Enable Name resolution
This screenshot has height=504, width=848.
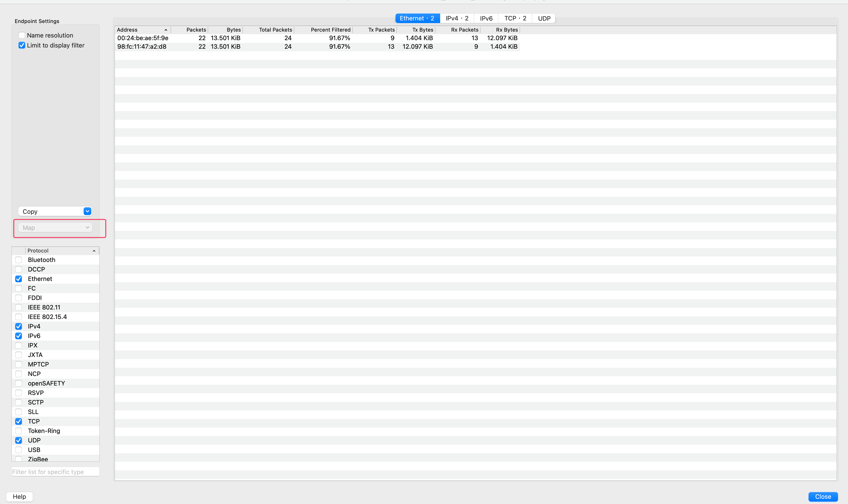tap(22, 35)
